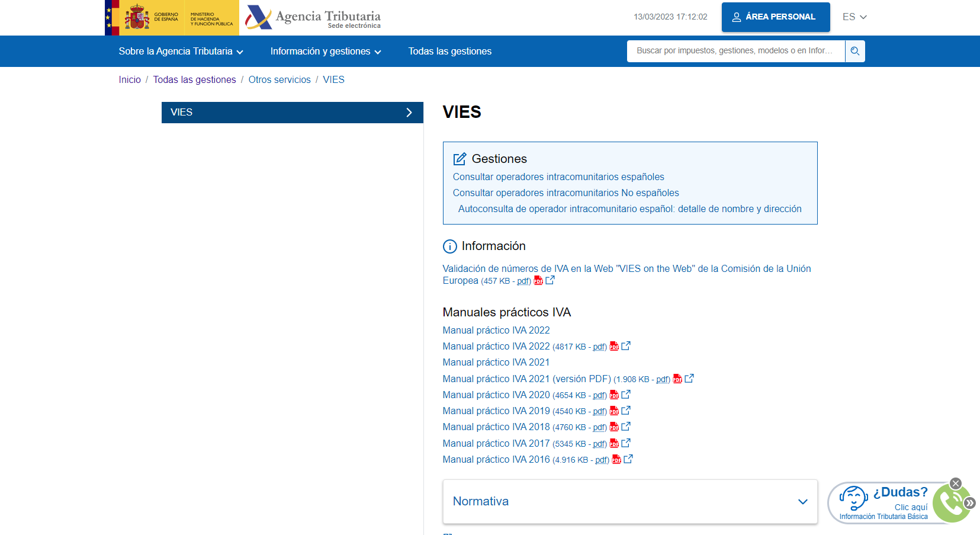Open the Sobre la Agencia Tributaria menu
980x535 pixels.
[x=180, y=51]
